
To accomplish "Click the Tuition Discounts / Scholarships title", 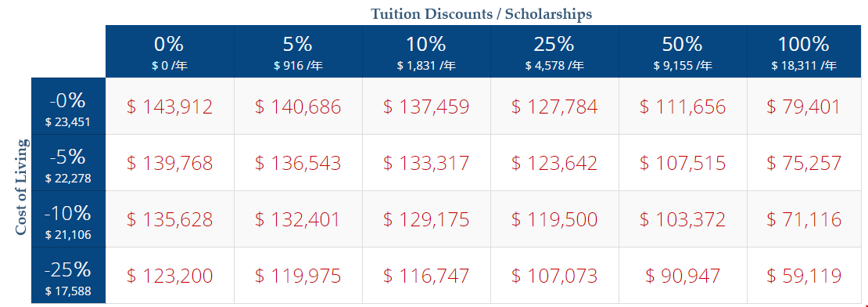I will click(481, 14).
